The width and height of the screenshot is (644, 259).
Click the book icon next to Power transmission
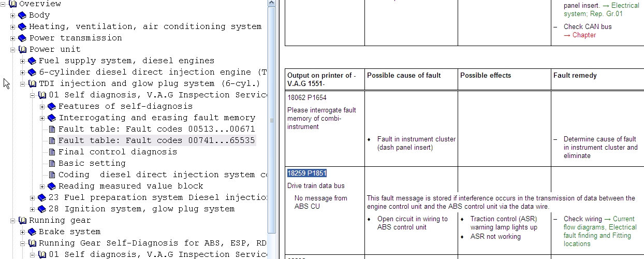(22, 38)
